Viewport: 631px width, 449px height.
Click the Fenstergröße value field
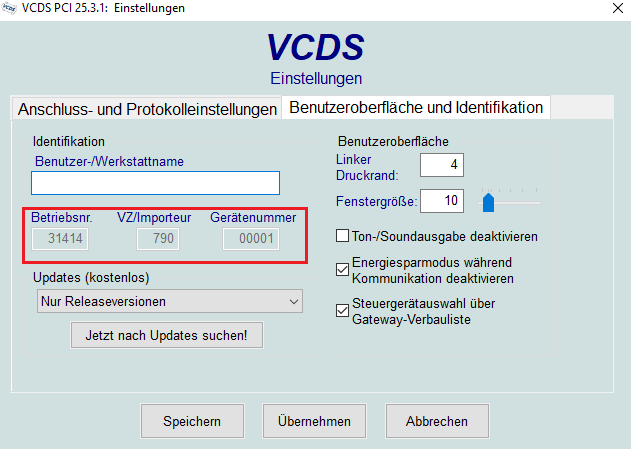pyautogui.click(x=442, y=200)
